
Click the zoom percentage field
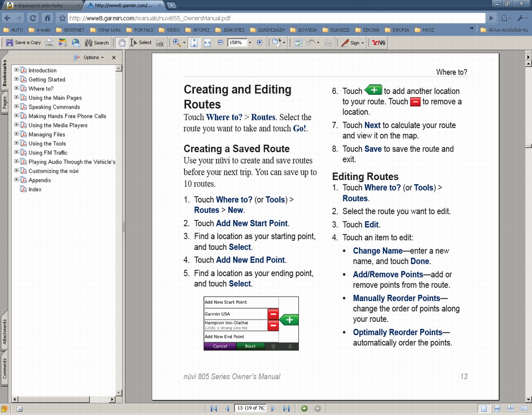[237, 43]
